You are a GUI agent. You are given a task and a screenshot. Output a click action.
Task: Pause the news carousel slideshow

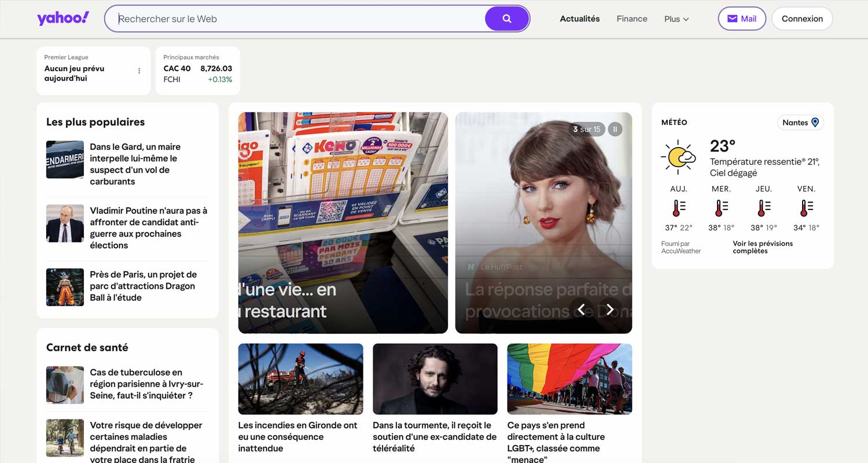click(x=615, y=129)
